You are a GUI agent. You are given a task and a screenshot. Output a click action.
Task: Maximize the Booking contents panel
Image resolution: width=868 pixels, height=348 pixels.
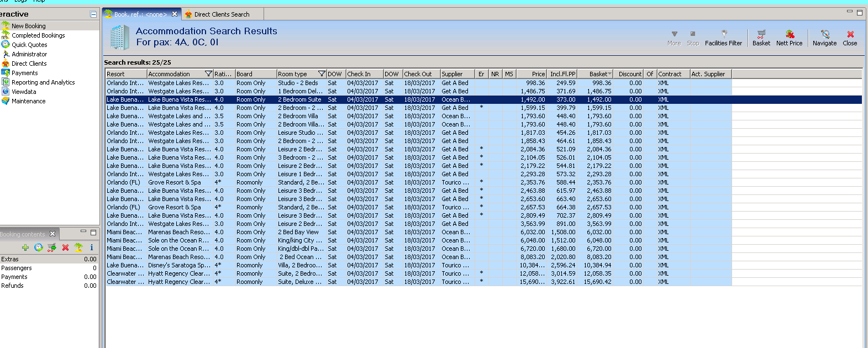pos(93,233)
